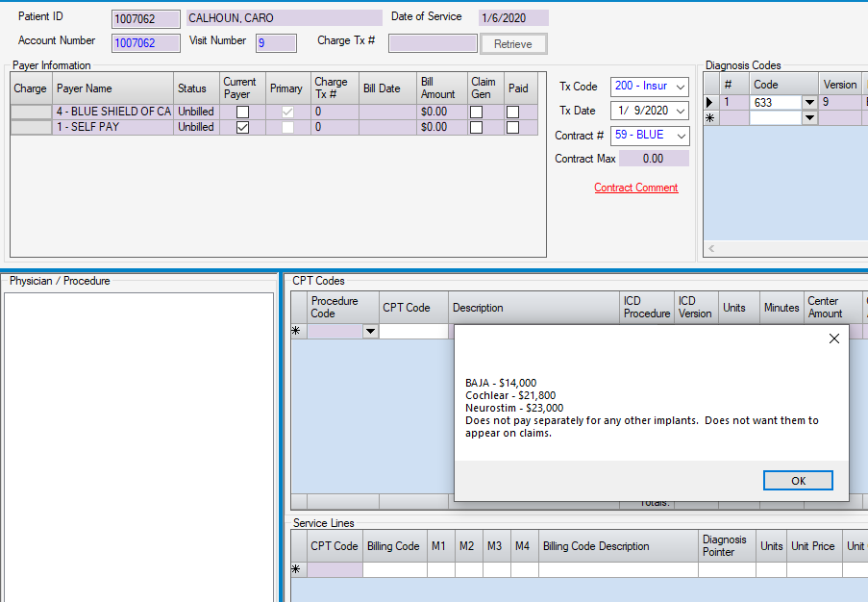Open diagnosis code 633 dropdown arrow
This screenshot has height=602, width=868.
pos(809,103)
